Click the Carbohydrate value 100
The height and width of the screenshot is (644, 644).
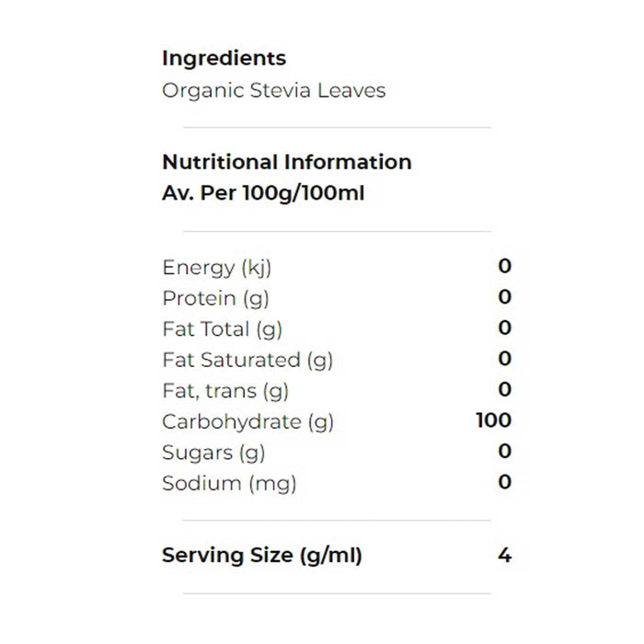[494, 420]
